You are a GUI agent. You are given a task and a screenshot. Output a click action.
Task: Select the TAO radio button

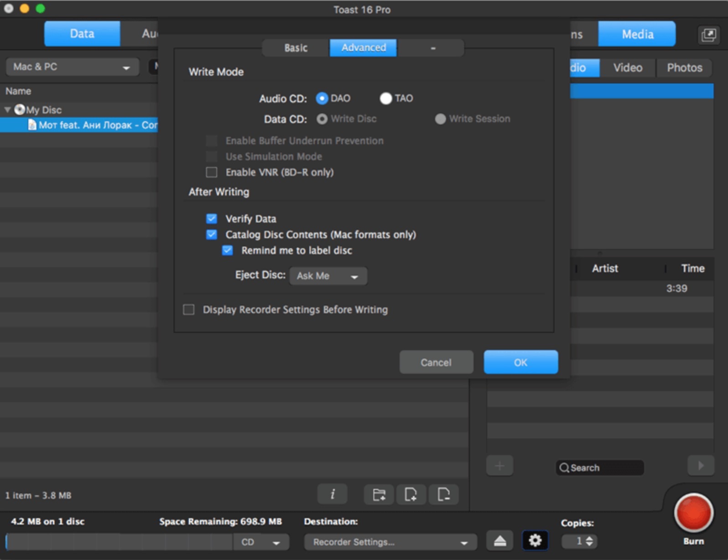click(386, 99)
